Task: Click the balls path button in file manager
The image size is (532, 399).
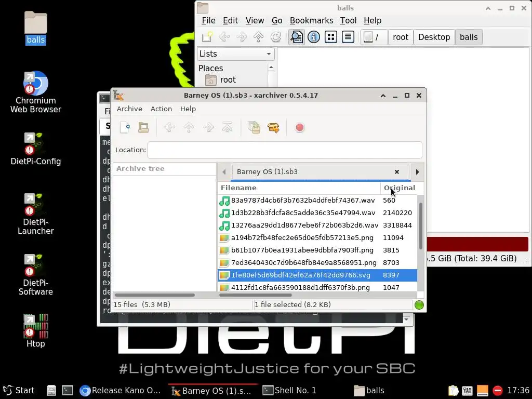Action: click(469, 37)
